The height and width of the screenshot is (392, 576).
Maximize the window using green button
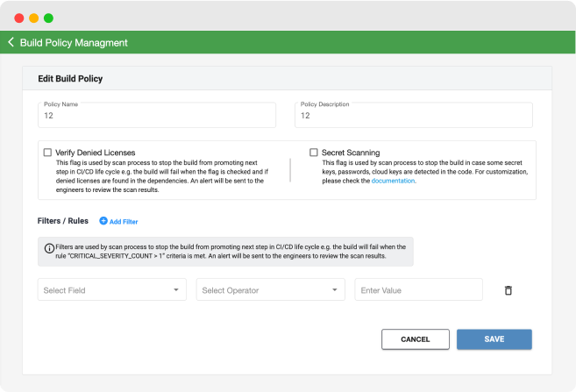48,18
